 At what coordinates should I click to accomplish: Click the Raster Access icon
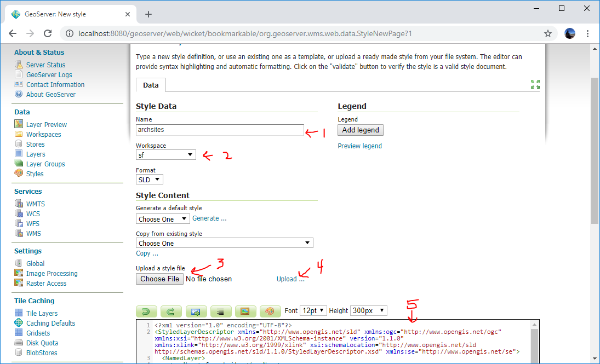(x=19, y=283)
